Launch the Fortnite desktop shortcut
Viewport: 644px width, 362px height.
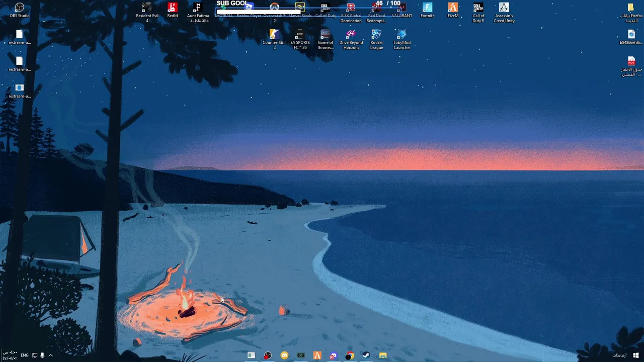[427, 10]
